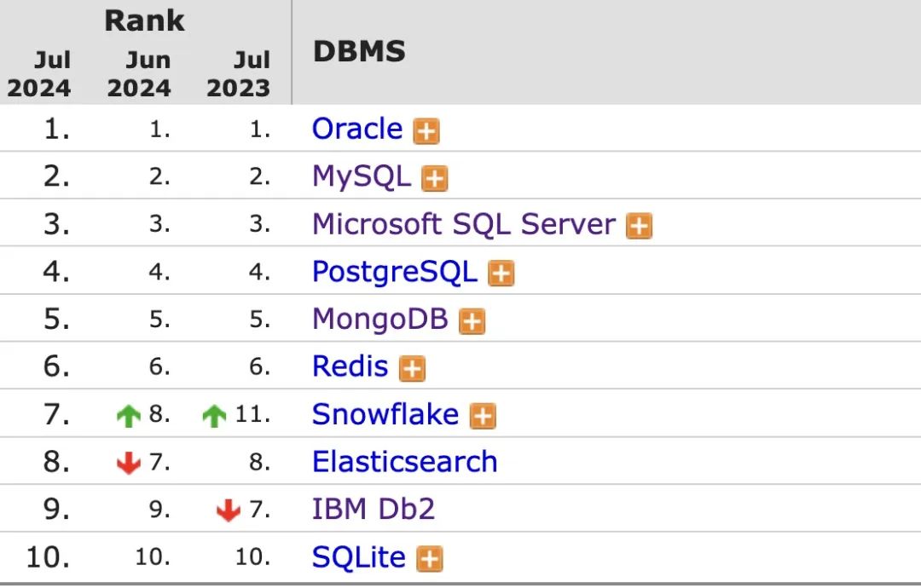Click plus icon next to PostgreSQL
921x588 pixels.
click(501, 274)
